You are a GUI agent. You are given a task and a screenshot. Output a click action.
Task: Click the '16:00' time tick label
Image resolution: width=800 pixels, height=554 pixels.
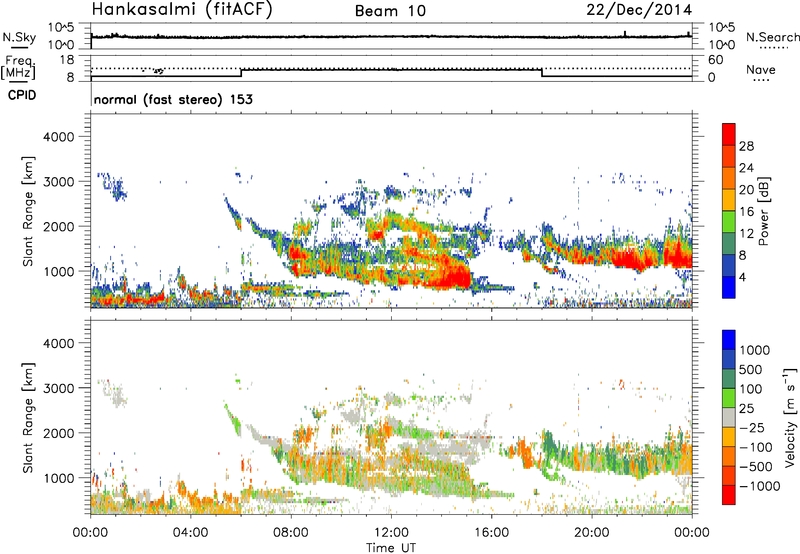coord(491,533)
